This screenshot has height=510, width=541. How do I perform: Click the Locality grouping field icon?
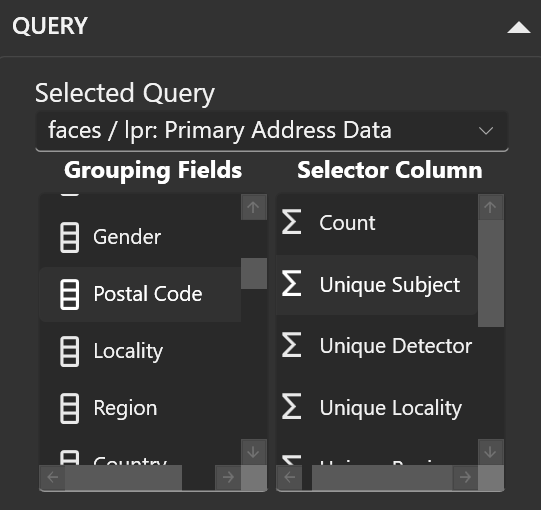tap(69, 351)
